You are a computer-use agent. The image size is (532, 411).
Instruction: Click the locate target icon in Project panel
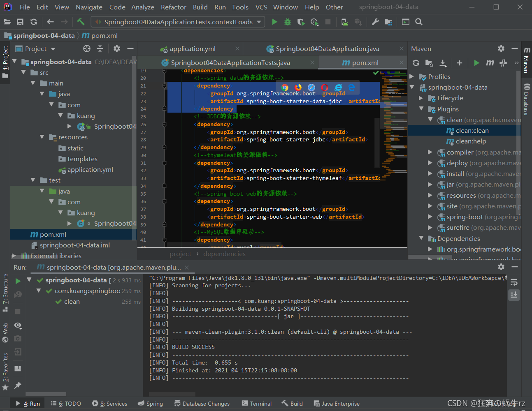pyautogui.click(x=87, y=48)
